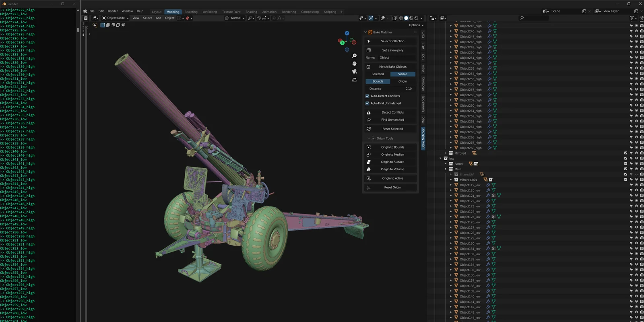Click the Origin to Bounds button label
Viewport: 644px width, 322px height.
[392, 147]
